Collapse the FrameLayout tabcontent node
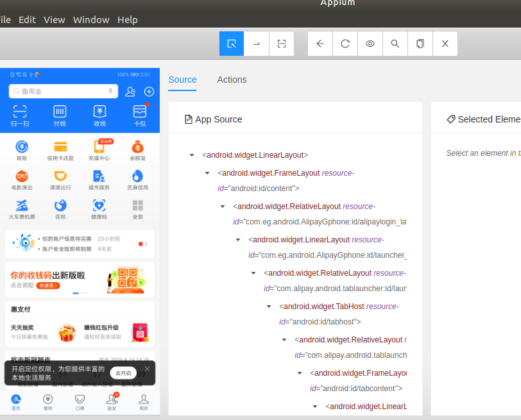This screenshot has height=420, width=521. (x=300, y=373)
